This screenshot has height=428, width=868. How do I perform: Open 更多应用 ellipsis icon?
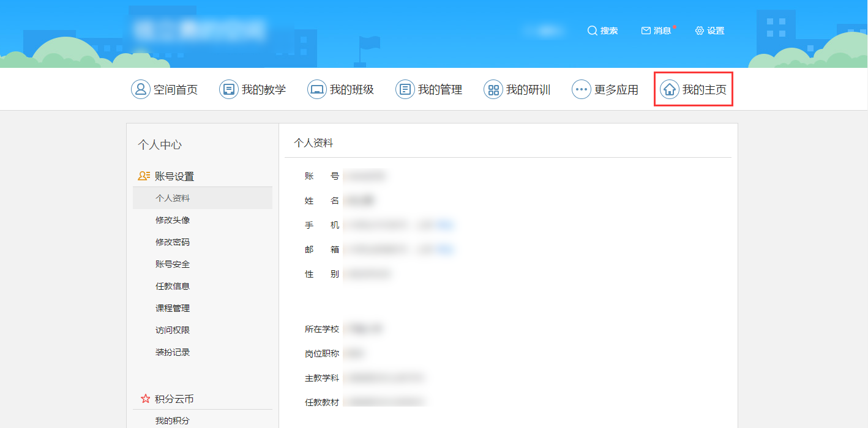tap(582, 90)
